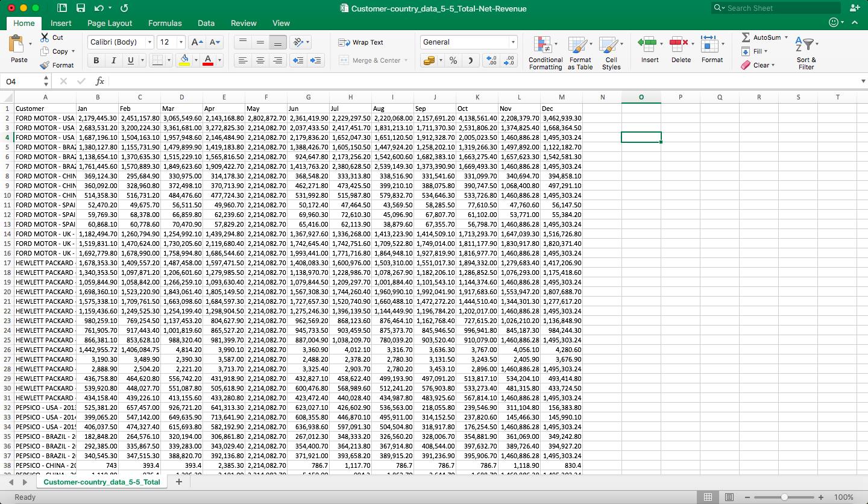Toggle Italic formatting
Screen dimensions: 868x504
(113, 60)
